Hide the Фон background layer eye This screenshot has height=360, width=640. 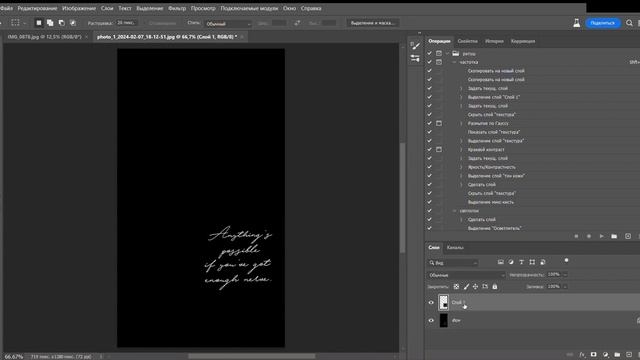[431, 320]
